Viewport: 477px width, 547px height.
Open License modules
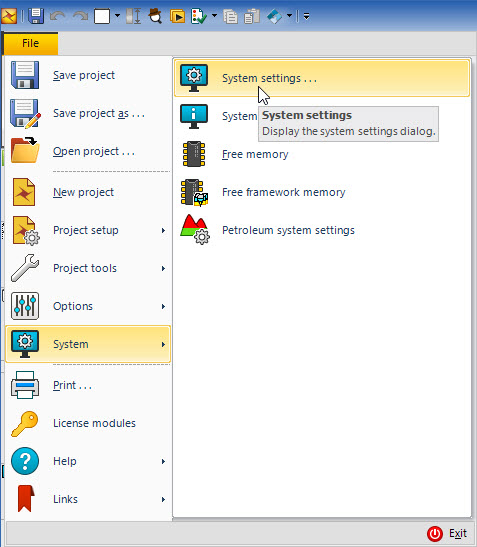(x=94, y=423)
